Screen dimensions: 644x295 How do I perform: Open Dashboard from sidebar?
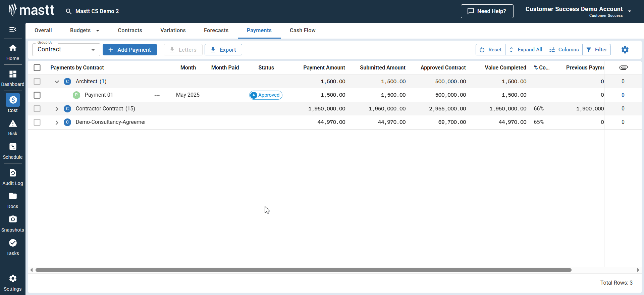pyautogui.click(x=13, y=78)
